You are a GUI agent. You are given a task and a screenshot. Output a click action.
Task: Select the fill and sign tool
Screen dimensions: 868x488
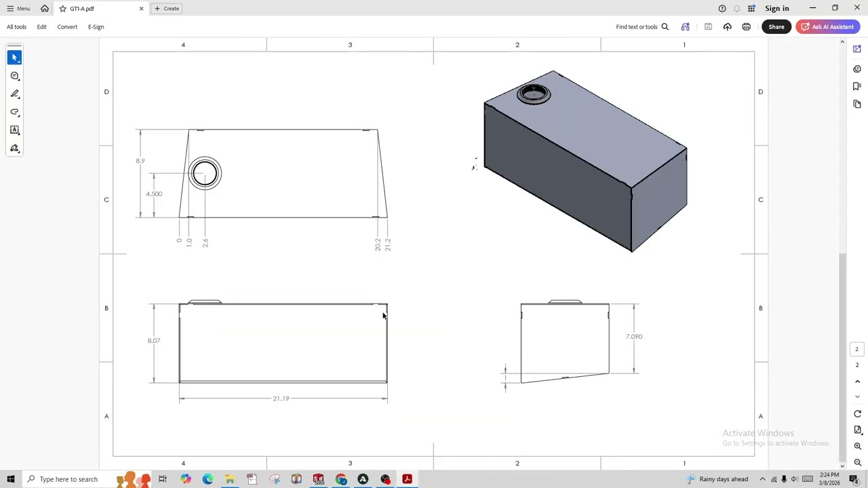click(15, 148)
